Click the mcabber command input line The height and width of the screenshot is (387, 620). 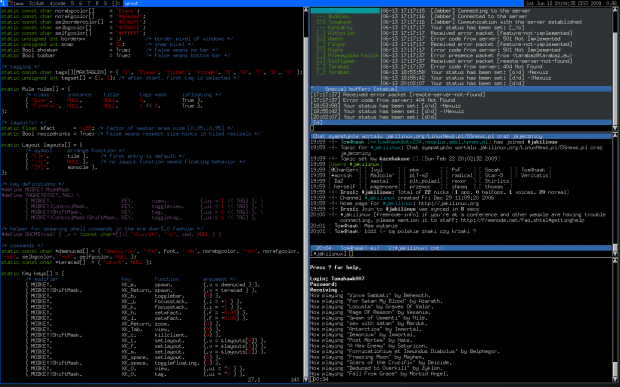click(x=461, y=128)
